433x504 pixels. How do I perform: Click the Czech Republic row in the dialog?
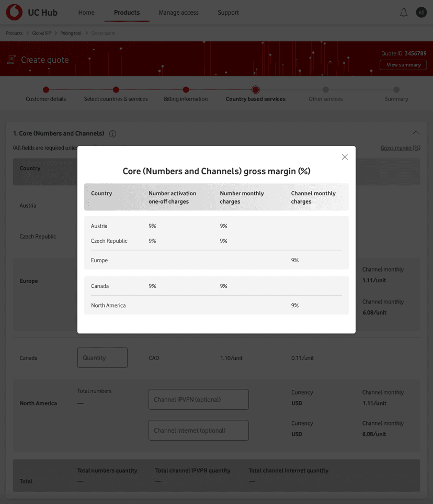click(x=216, y=241)
